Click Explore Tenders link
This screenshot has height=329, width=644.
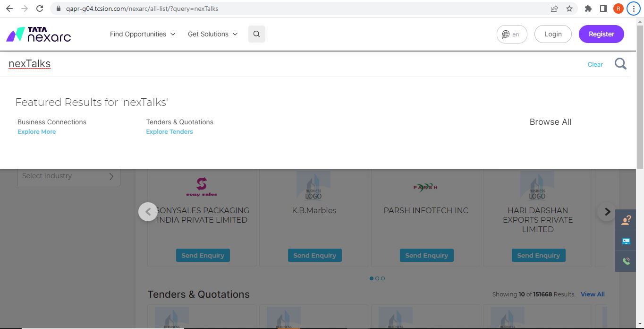point(169,132)
